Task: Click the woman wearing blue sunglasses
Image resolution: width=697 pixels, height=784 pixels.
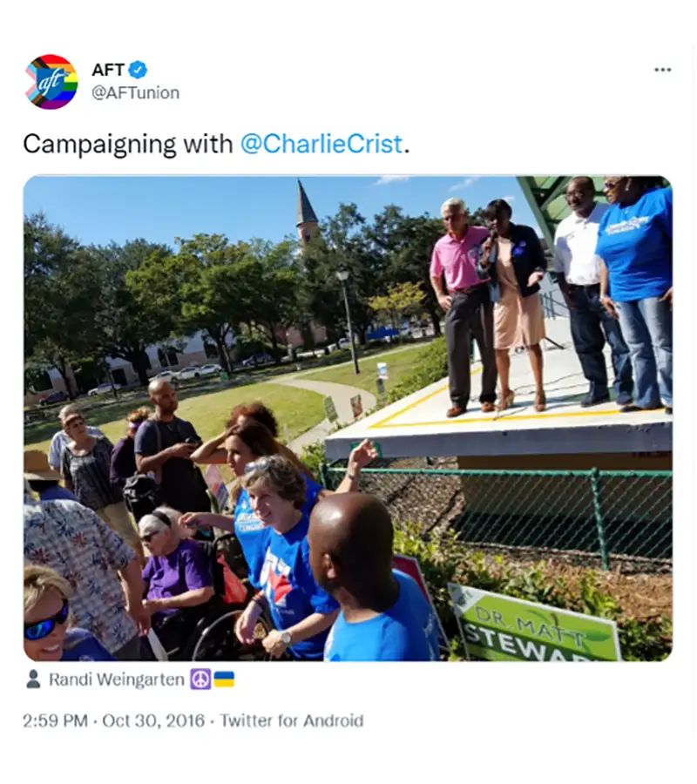Action: click(x=48, y=614)
